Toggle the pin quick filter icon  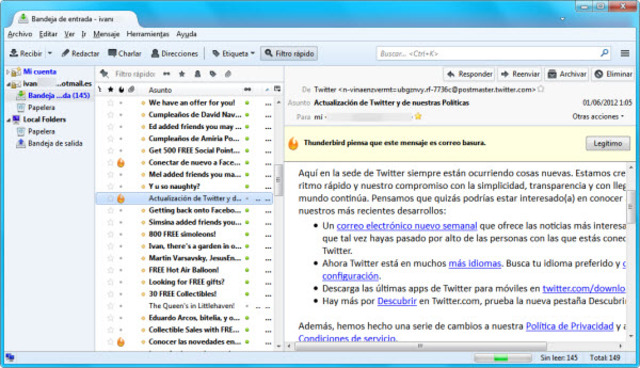[104, 74]
